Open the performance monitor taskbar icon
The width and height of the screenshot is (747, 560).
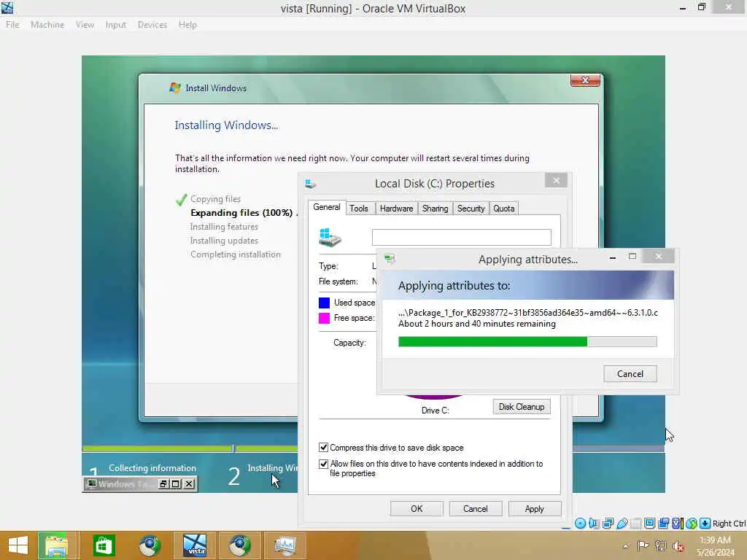(285, 545)
